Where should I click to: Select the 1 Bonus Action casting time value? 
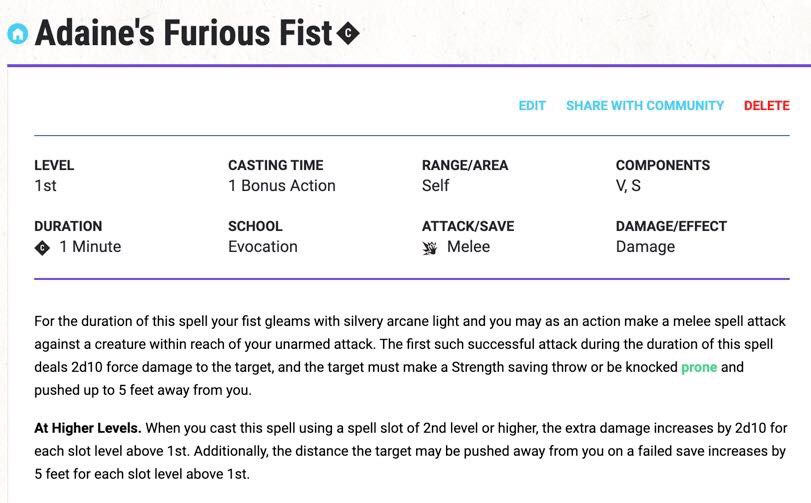pos(282,185)
